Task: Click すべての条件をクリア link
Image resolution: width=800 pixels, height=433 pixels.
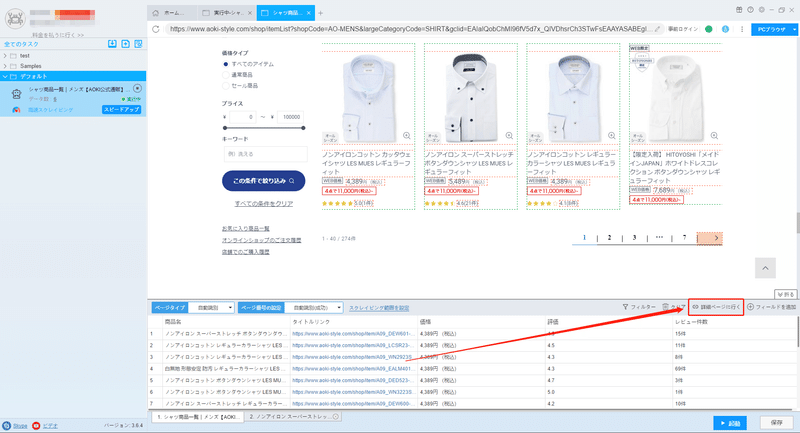Action: coord(263,203)
